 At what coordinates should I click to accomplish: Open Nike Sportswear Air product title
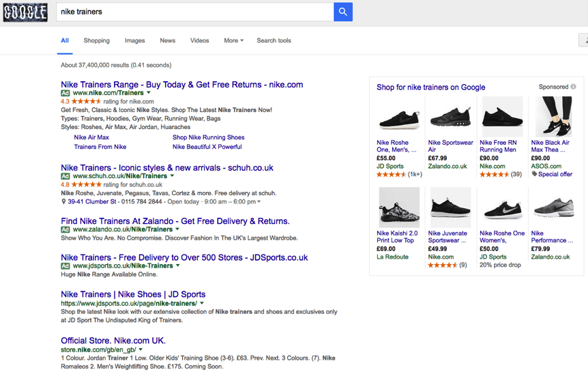coord(451,146)
